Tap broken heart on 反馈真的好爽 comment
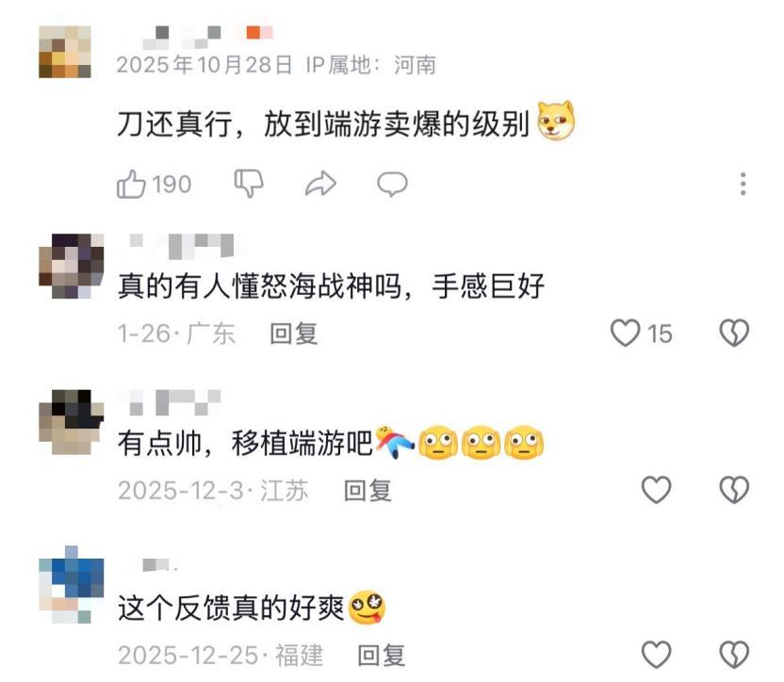The height and width of the screenshot is (682, 784). pyautogui.click(x=734, y=655)
